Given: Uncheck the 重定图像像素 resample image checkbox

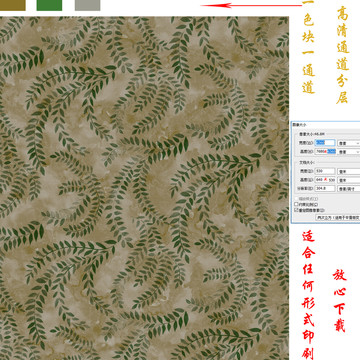Looking at the screenshot, I should (x=296, y=210).
